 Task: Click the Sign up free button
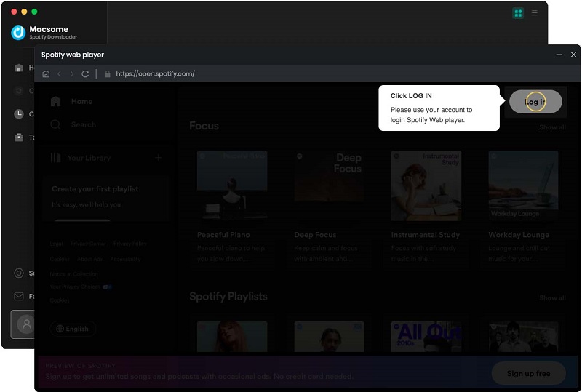(x=529, y=373)
